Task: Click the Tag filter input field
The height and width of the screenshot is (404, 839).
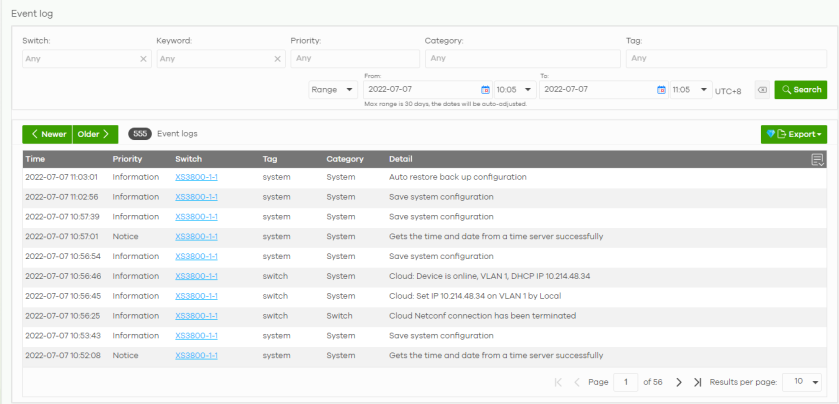Action: tap(726, 59)
